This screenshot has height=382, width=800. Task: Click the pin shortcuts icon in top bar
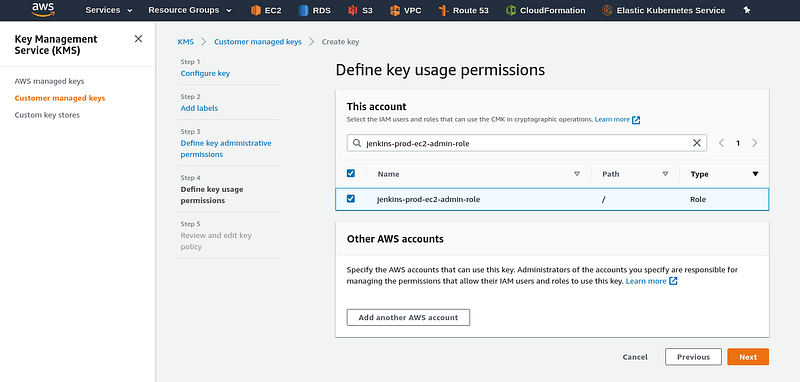click(747, 10)
